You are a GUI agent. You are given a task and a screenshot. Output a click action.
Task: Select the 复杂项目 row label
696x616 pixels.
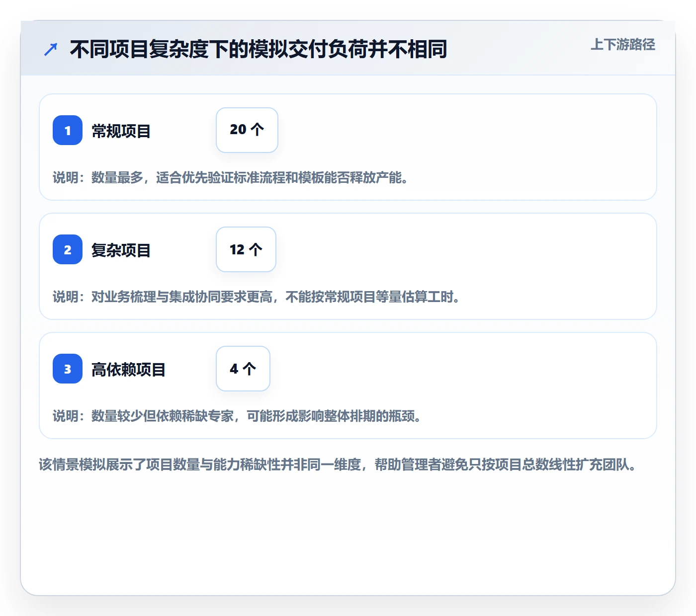click(x=121, y=250)
